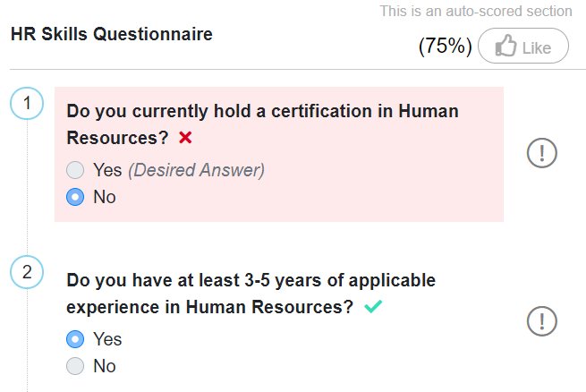Click the red X mark on question 1

click(x=186, y=138)
